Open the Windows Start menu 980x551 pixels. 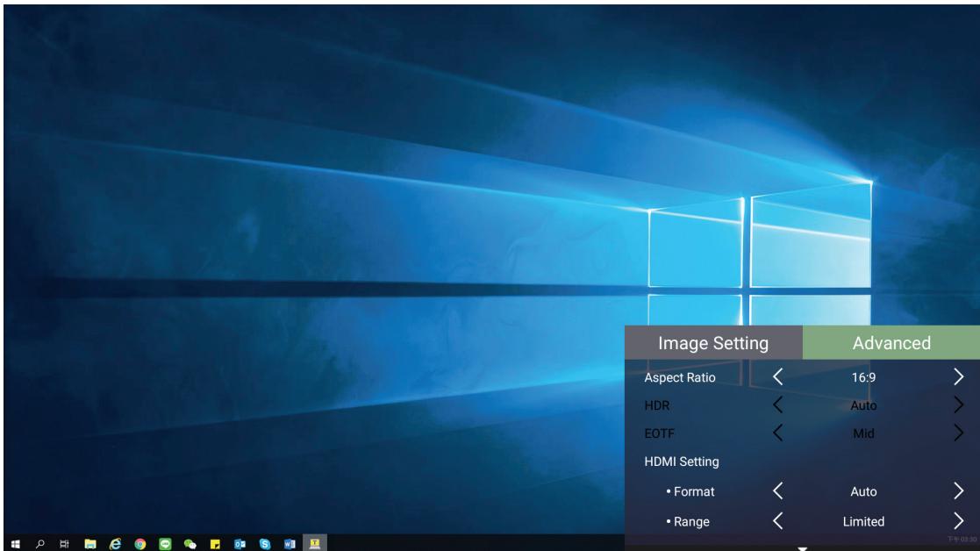[16, 544]
